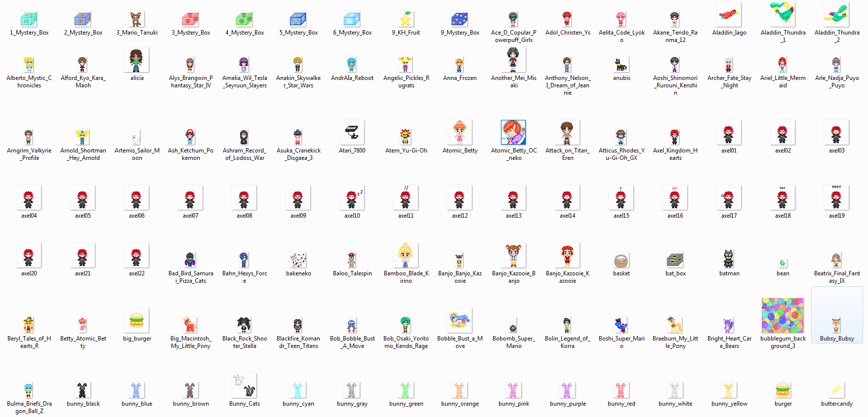This screenshot has width=868, height=417.
Task: Click the green bean icon
Action: [x=783, y=263]
